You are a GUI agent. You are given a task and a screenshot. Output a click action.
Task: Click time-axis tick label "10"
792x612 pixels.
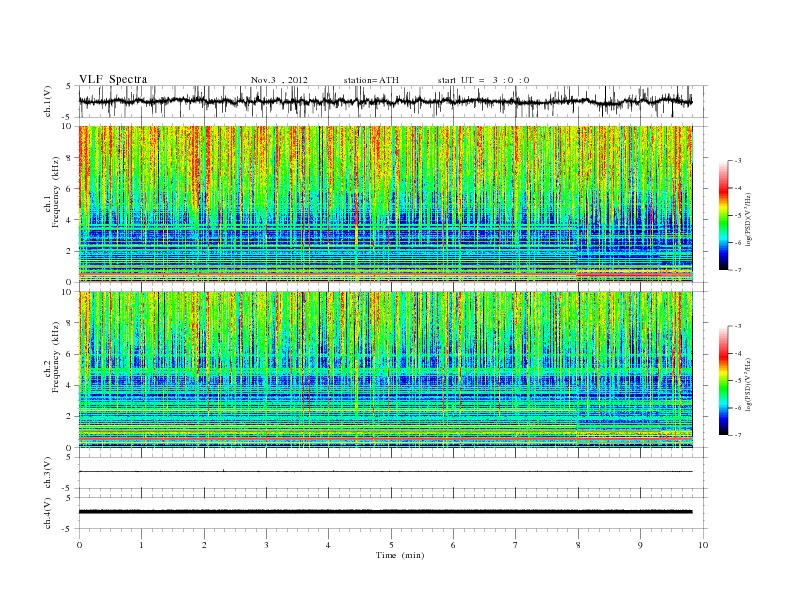703,545
